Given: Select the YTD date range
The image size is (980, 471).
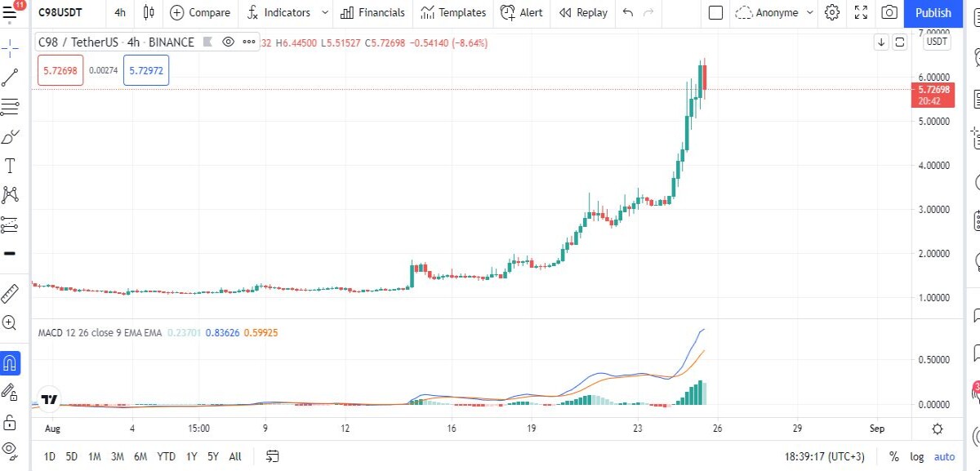Looking at the screenshot, I should point(166,456).
